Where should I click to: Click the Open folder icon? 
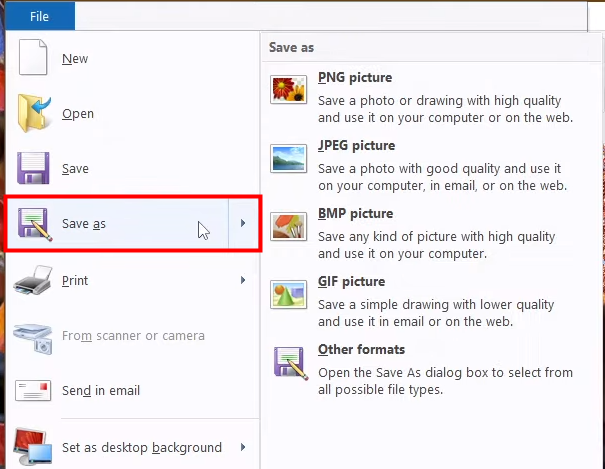(x=34, y=113)
